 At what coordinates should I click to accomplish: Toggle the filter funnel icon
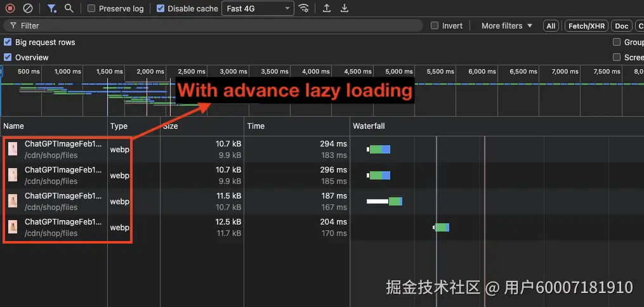52,8
